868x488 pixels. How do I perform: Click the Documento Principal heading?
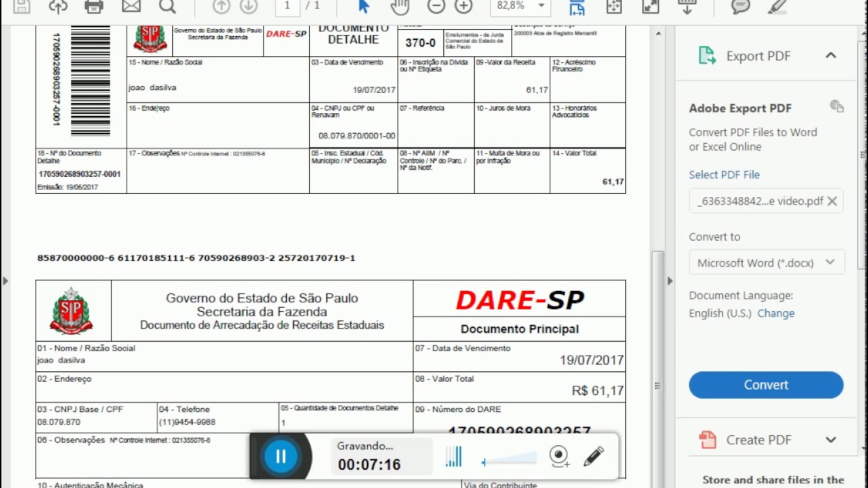[520, 329]
